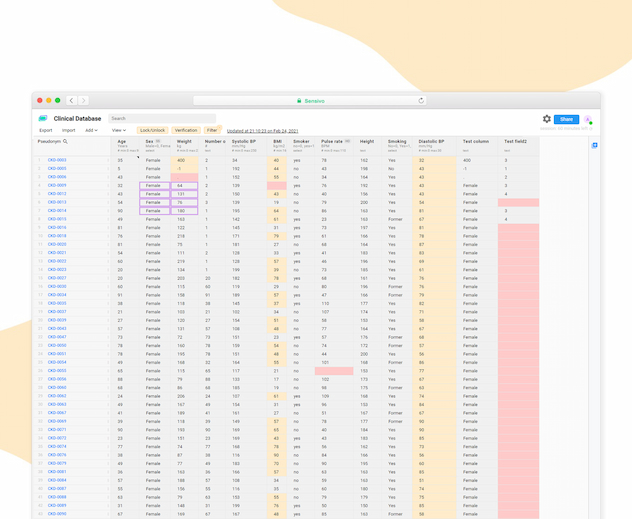The width and height of the screenshot is (632, 519).
Task: Click the empty red pulse rate cell for CKD-0055
Action: pos(334,371)
